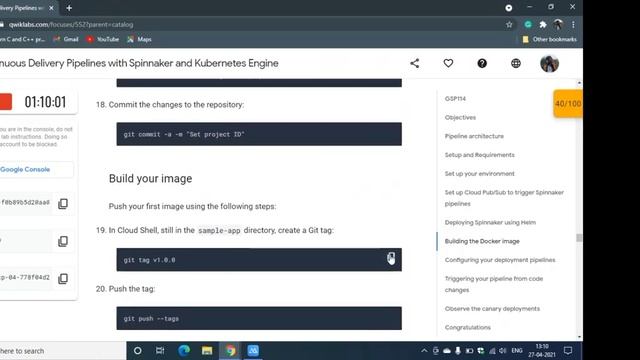This screenshot has height=360, width=640.
Task: Click the lab timer 01:10:01
Action: click(x=45, y=102)
